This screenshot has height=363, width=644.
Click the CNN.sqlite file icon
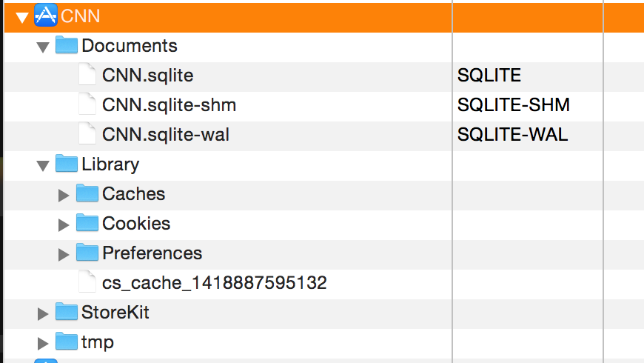pos(87,74)
